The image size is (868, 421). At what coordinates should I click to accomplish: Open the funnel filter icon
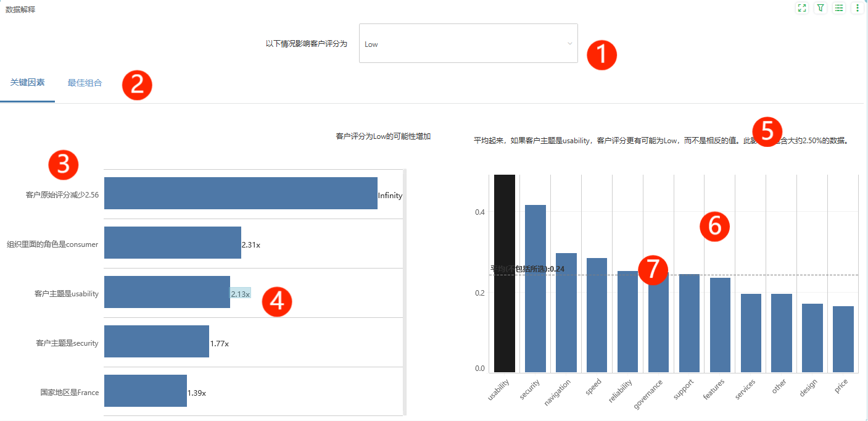(820, 8)
